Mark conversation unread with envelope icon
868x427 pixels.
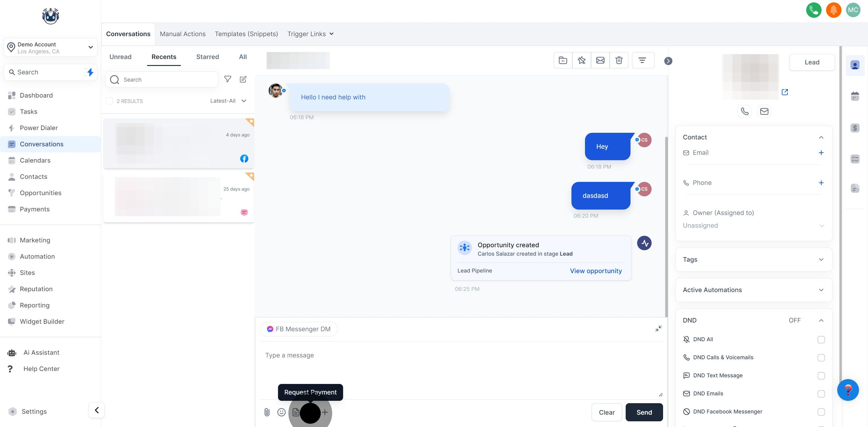point(600,60)
